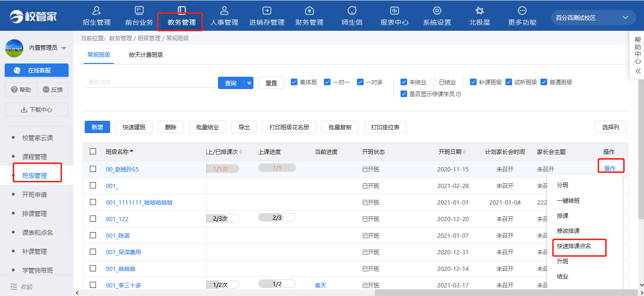Open 百分百测试校区 campus dropdown
644x296 pixels.
click(593, 18)
